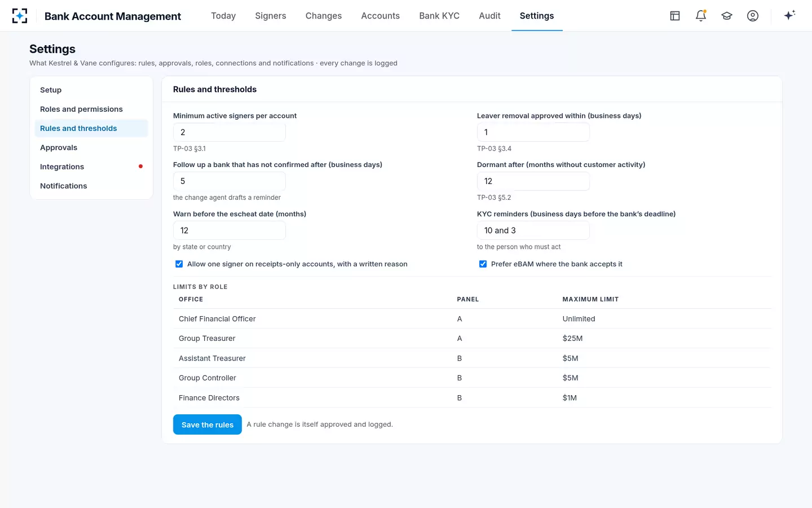This screenshot has width=812, height=508.
Task: Click the Unlimited maximum limit value
Action: pyautogui.click(x=579, y=319)
